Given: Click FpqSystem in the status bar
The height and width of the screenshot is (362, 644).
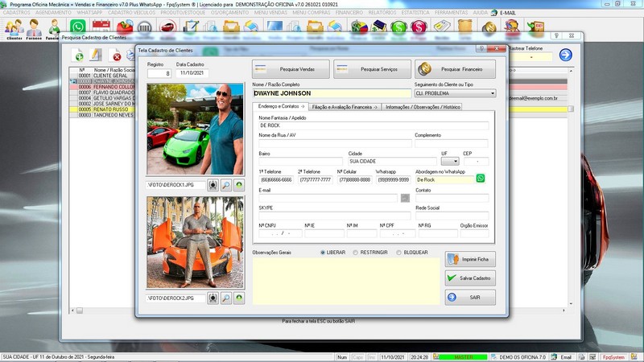Looking at the screenshot, I should (613, 357).
